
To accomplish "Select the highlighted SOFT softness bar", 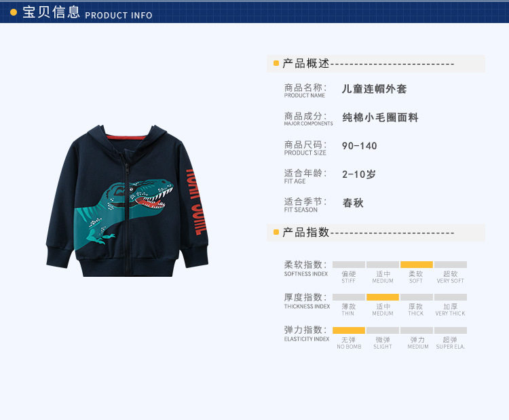I will (417, 265).
